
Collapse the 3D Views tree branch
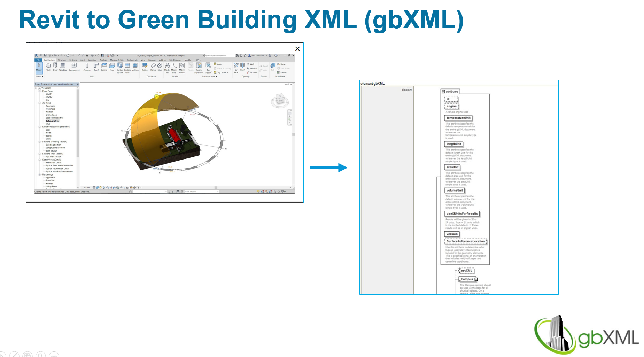point(39,103)
